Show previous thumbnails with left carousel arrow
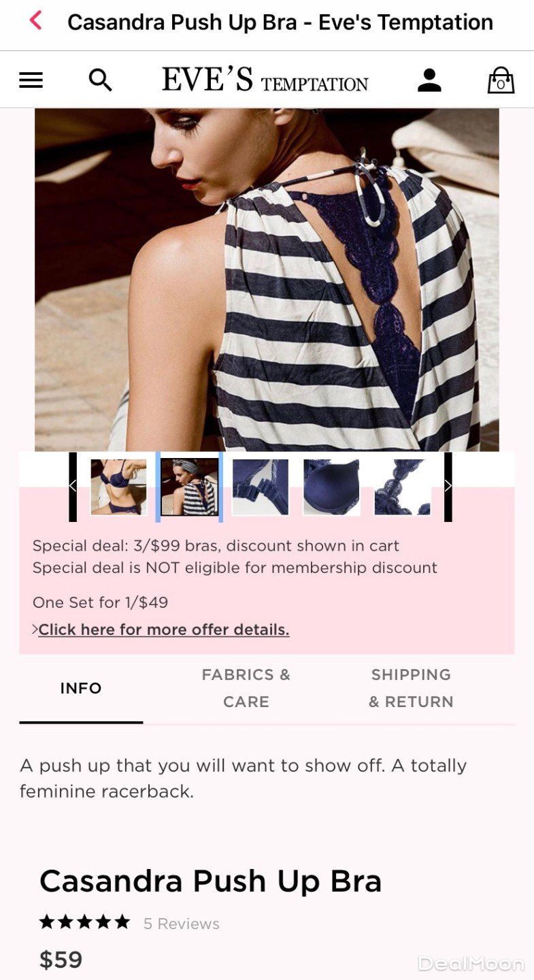This screenshot has height=980, width=534. (x=73, y=487)
